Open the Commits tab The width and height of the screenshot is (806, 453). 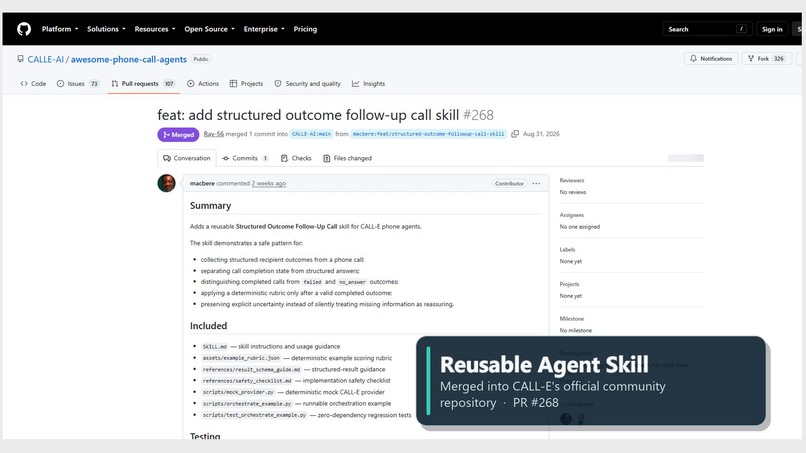[245, 158]
